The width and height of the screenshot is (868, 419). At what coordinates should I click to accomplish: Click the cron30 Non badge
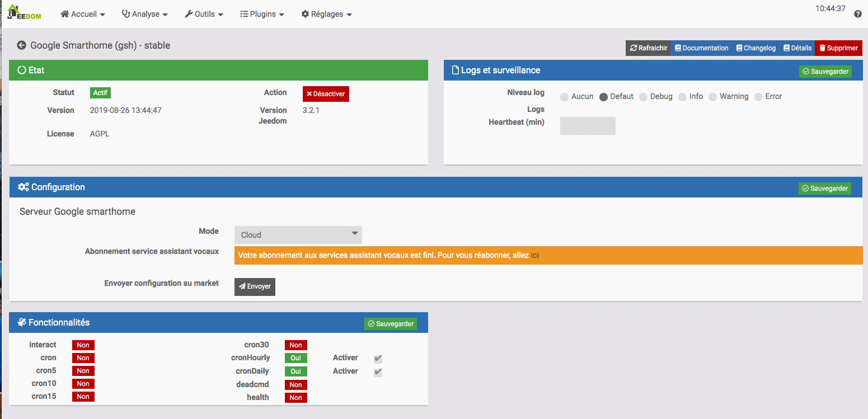point(296,345)
